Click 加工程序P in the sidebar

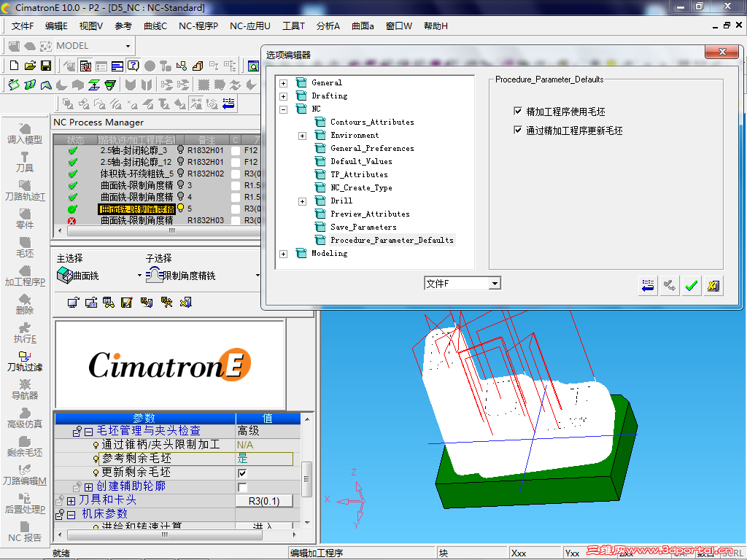[x=25, y=276]
